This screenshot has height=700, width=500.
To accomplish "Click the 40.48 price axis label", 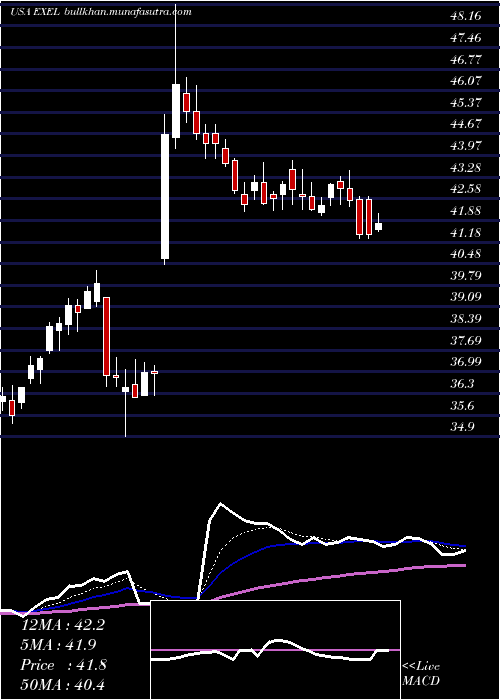I will [x=466, y=254].
